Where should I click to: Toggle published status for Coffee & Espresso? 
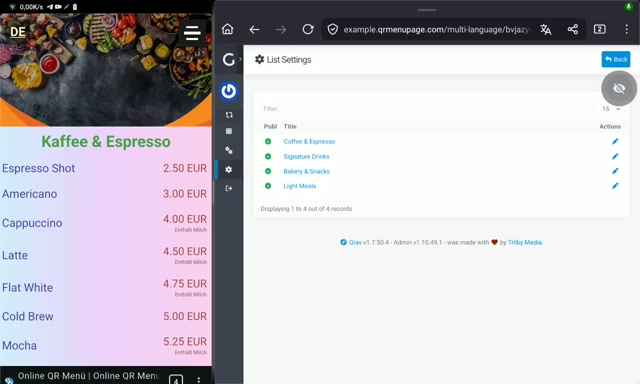tap(268, 141)
